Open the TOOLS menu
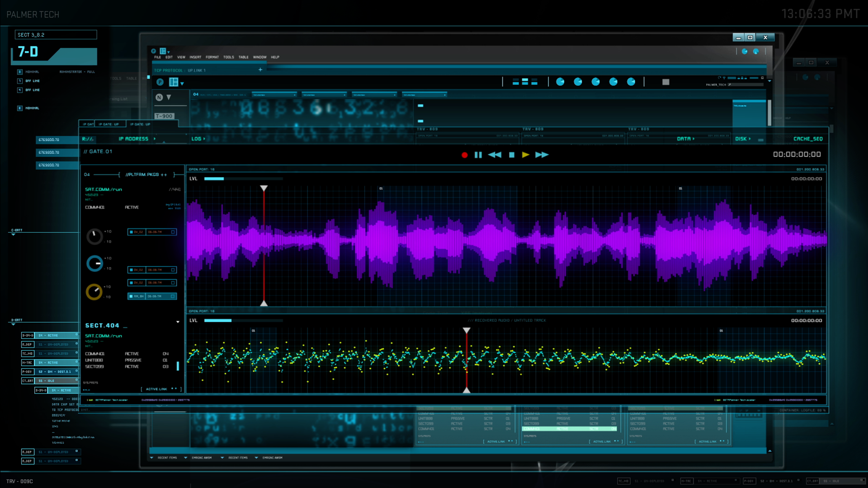 229,57
